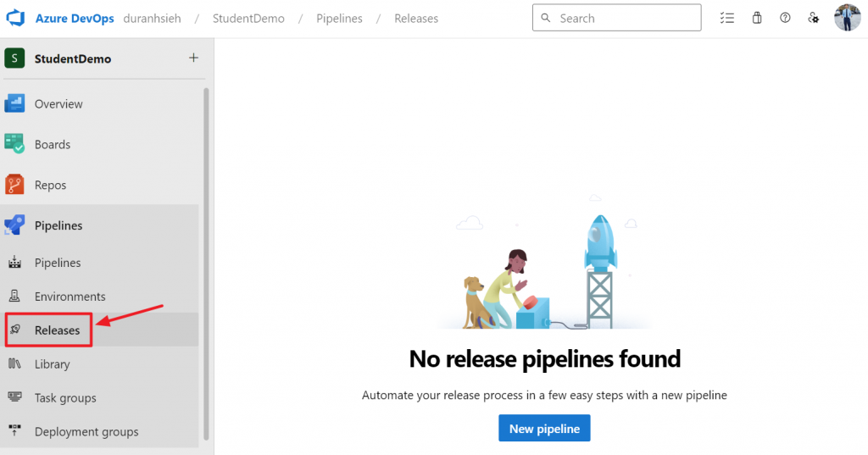Click the Pipelines hub rocket icon

(x=14, y=225)
